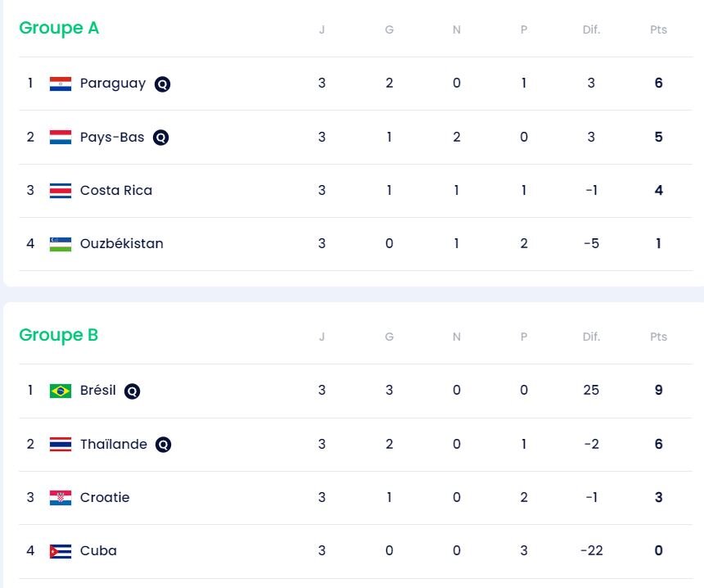Viewport: 704px width, 588px height.
Task: Click the qualified Q badge beside Brésil
Action: tap(132, 391)
